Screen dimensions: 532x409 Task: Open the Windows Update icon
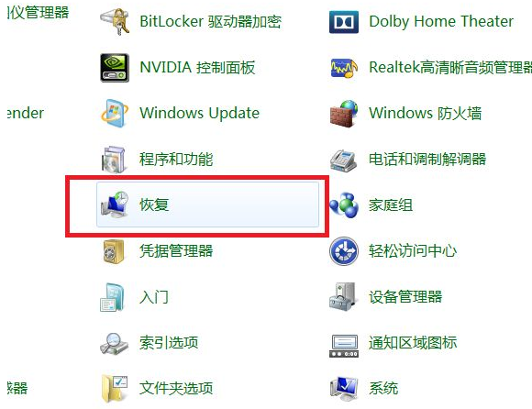(115, 114)
